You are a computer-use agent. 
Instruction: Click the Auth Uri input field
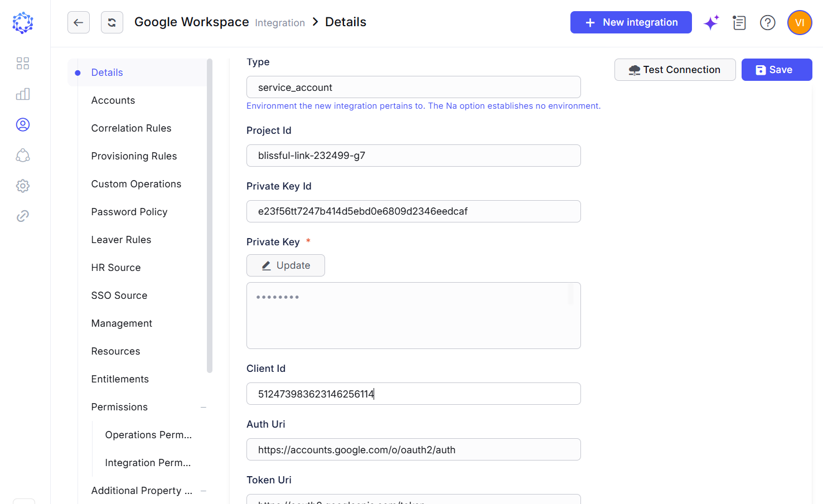click(414, 449)
